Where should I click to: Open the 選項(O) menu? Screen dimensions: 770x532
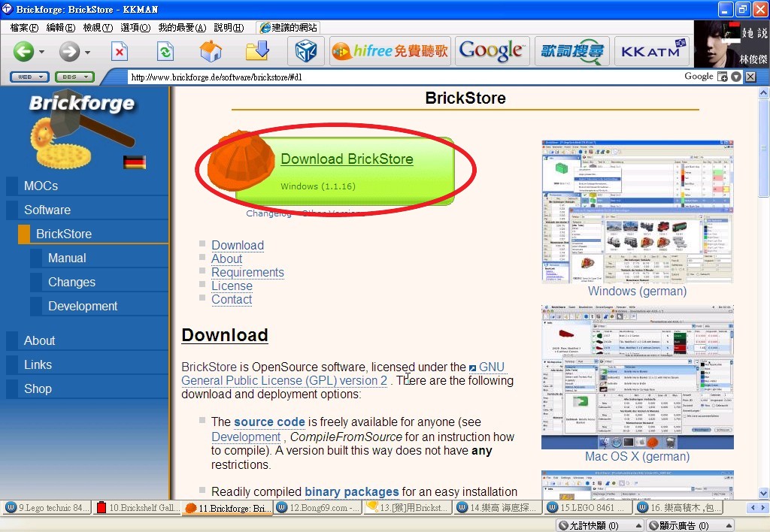(x=135, y=28)
